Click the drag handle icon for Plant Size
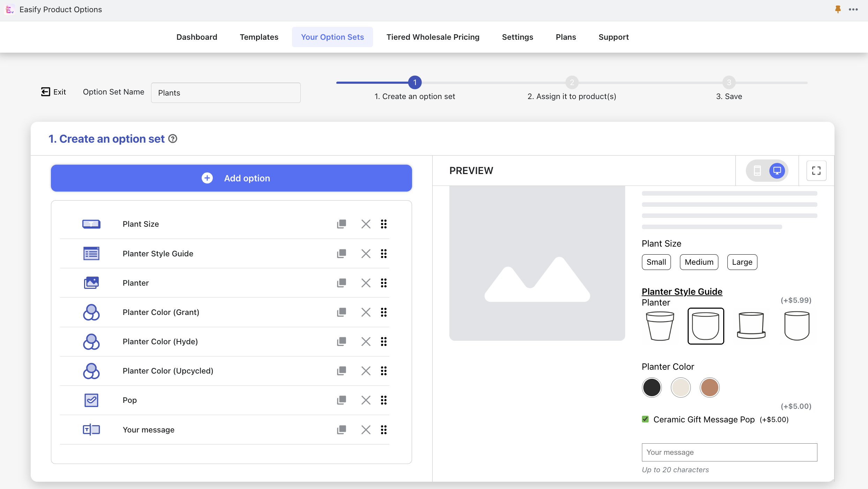This screenshot has width=868, height=489. coord(384,224)
